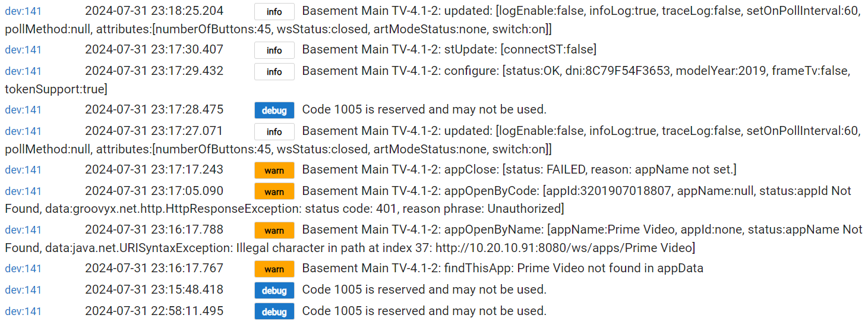Click info badge at 23:18:25.204

[x=274, y=12]
